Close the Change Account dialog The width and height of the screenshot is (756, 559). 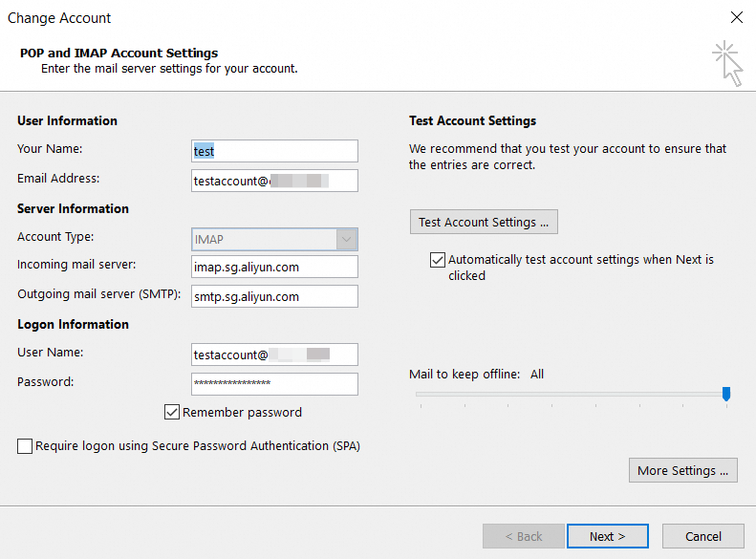coord(736,17)
